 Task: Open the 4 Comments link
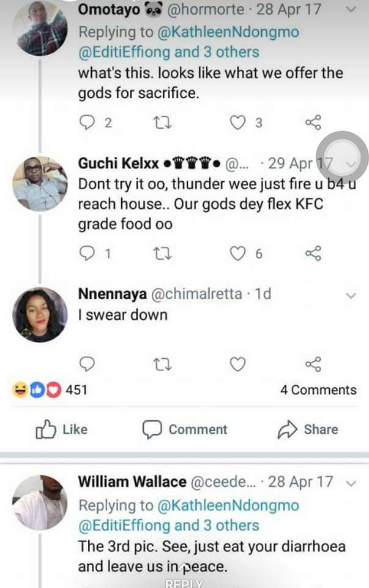pyautogui.click(x=318, y=390)
